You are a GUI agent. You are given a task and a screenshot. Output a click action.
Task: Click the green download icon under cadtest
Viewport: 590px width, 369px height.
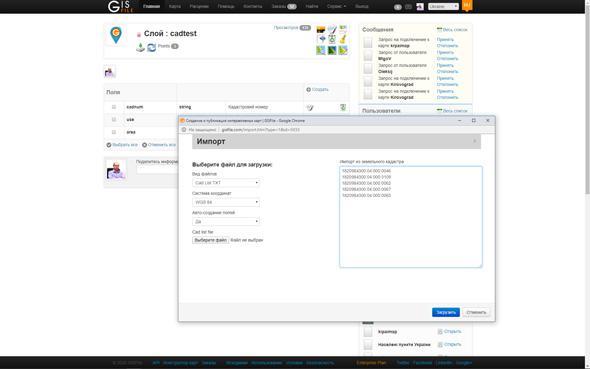click(140, 47)
